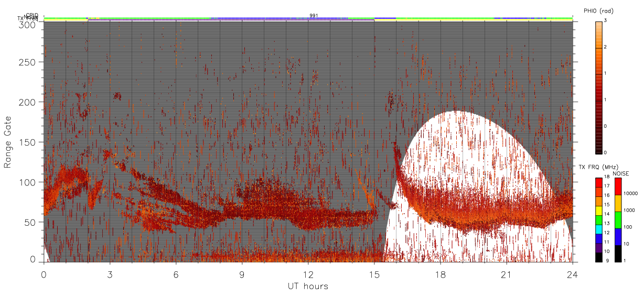Click the 'Range Gate' y-axis title
The image size is (644, 297).
point(8,142)
